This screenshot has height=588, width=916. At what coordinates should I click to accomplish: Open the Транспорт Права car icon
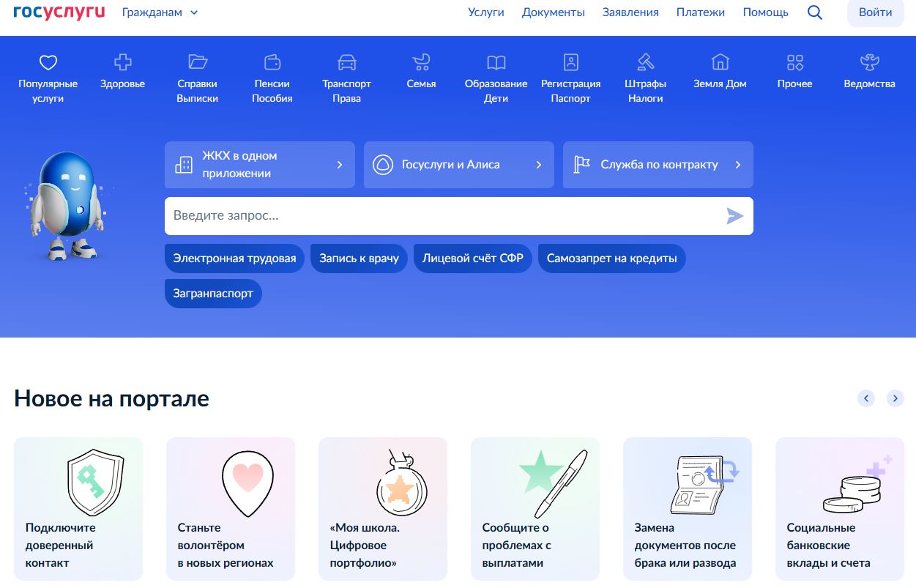point(346,62)
